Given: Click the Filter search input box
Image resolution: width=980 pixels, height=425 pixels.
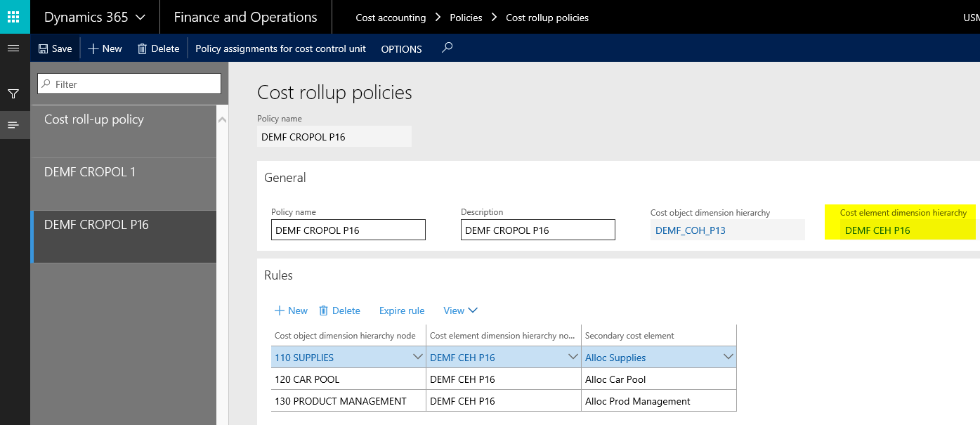Looking at the screenshot, I should 129,84.
